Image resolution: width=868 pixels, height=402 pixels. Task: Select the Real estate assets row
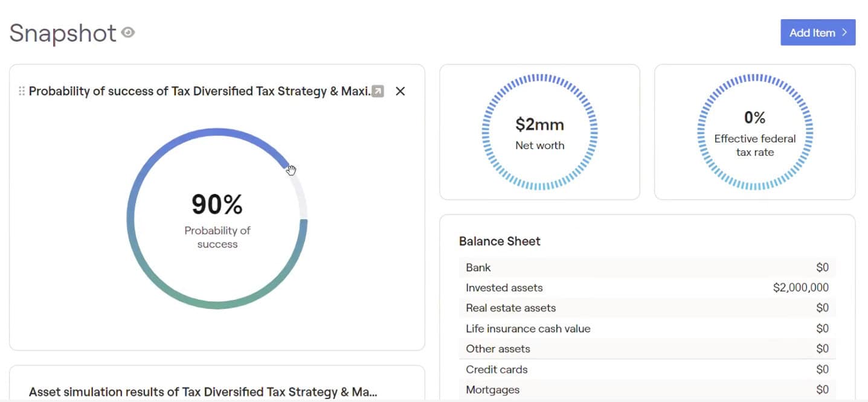coord(648,308)
